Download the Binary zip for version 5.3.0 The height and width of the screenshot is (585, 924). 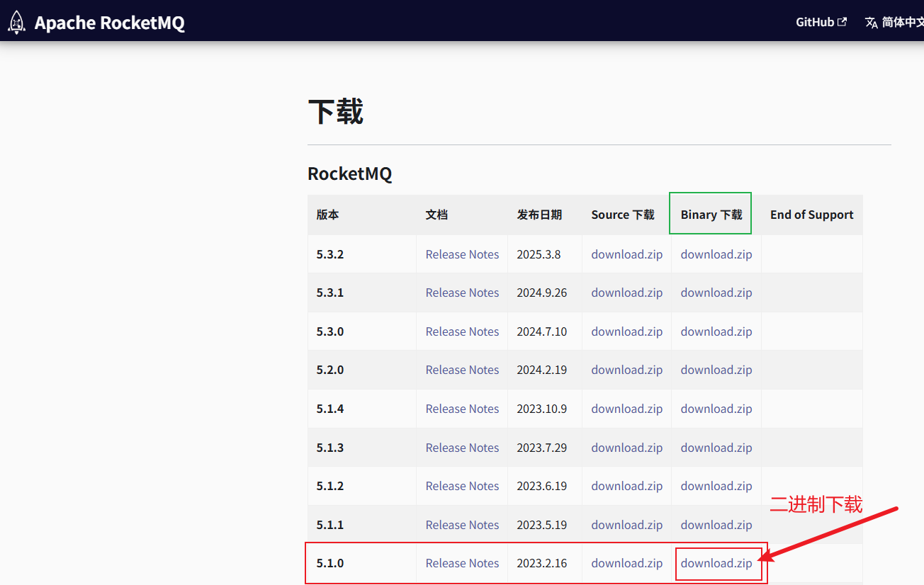click(716, 331)
